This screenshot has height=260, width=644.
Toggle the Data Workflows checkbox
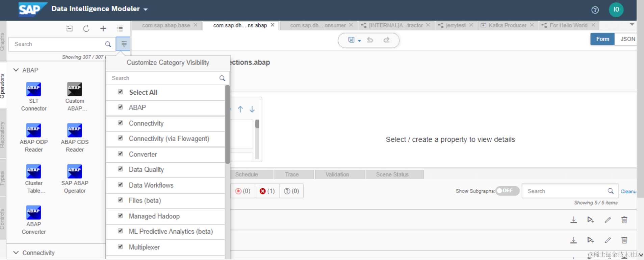pos(120,185)
